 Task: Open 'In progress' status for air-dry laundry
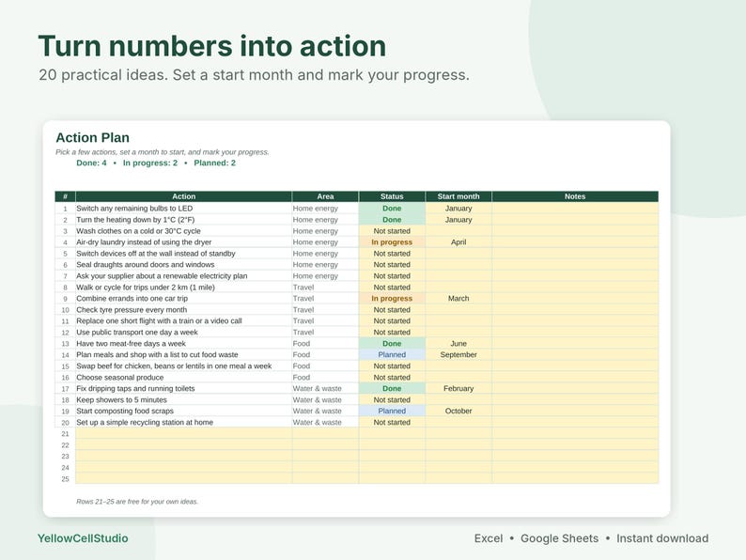pos(392,242)
